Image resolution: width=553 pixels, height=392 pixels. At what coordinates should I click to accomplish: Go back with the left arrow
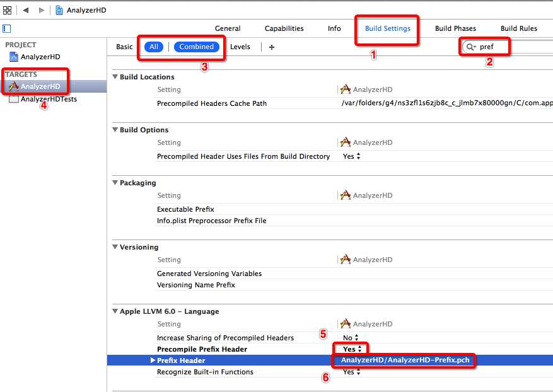pyautogui.click(x=26, y=10)
